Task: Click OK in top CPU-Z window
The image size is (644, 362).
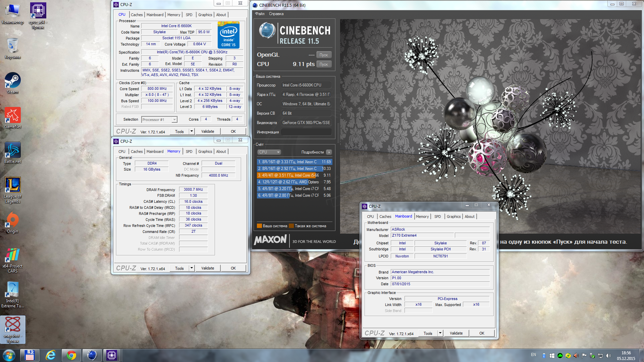Action: tap(233, 131)
